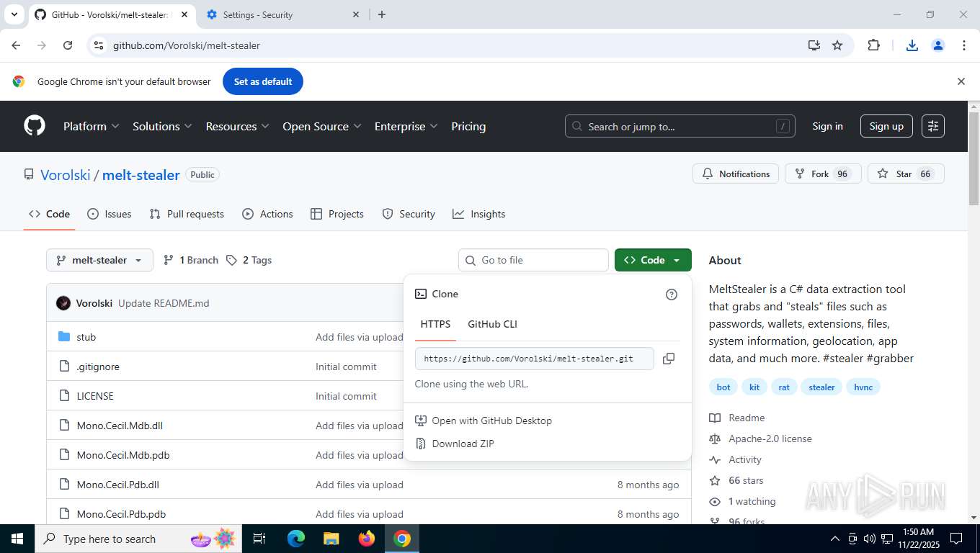Select the GitHub CLI clone tab
The height and width of the screenshot is (553, 980).
[492, 324]
